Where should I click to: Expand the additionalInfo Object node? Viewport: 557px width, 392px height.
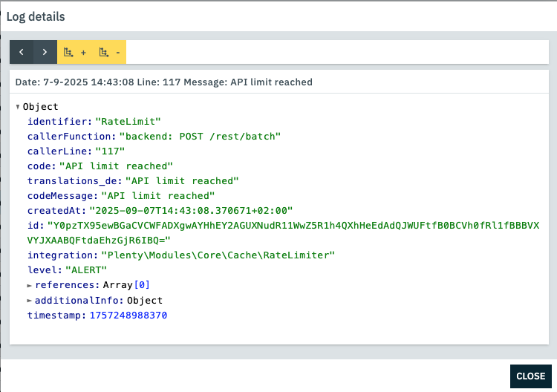click(30, 301)
